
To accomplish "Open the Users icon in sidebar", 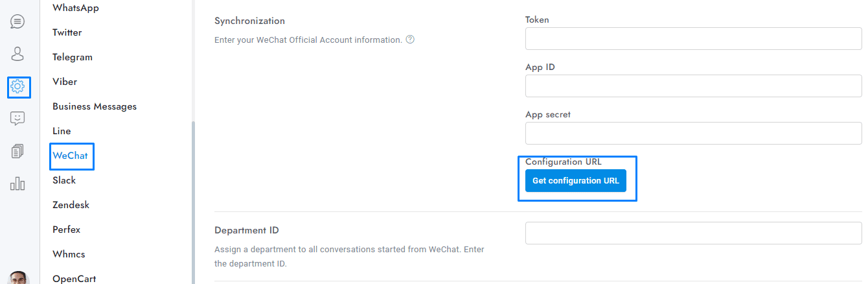I will 18,54.
